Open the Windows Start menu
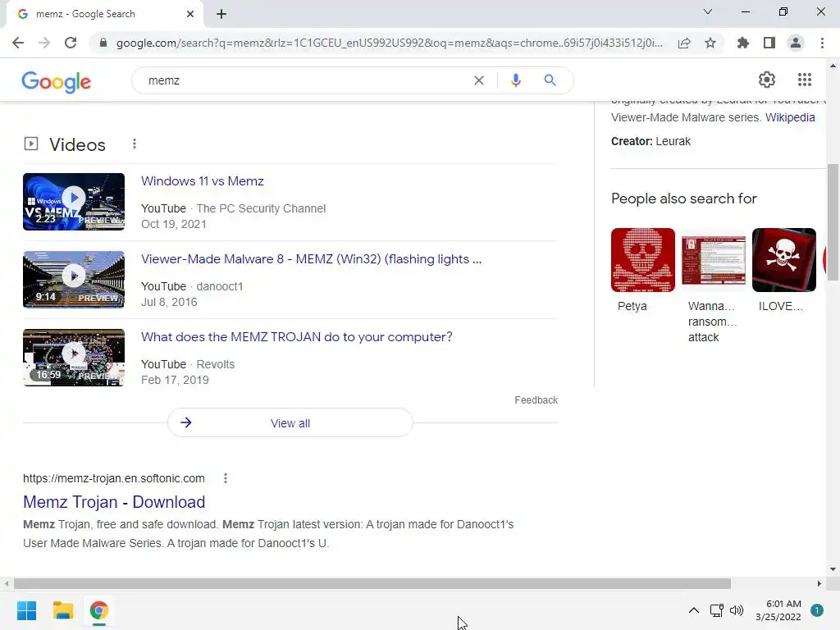The height and width of the screenshot is (630, 840). pyautogui.click(x=26, y=610)
